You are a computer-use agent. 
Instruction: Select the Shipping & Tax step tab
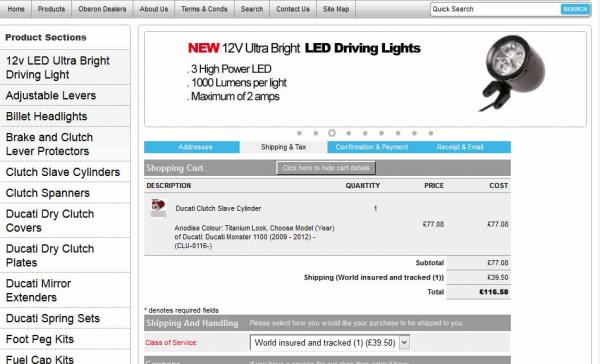click(x=284, y=147)
